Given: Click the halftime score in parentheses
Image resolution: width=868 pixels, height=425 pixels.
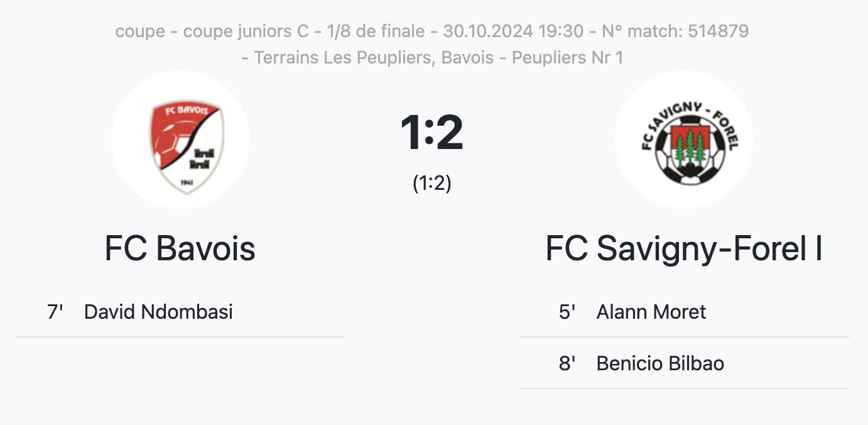Looking at the screenshot, I should coord(432,183).
